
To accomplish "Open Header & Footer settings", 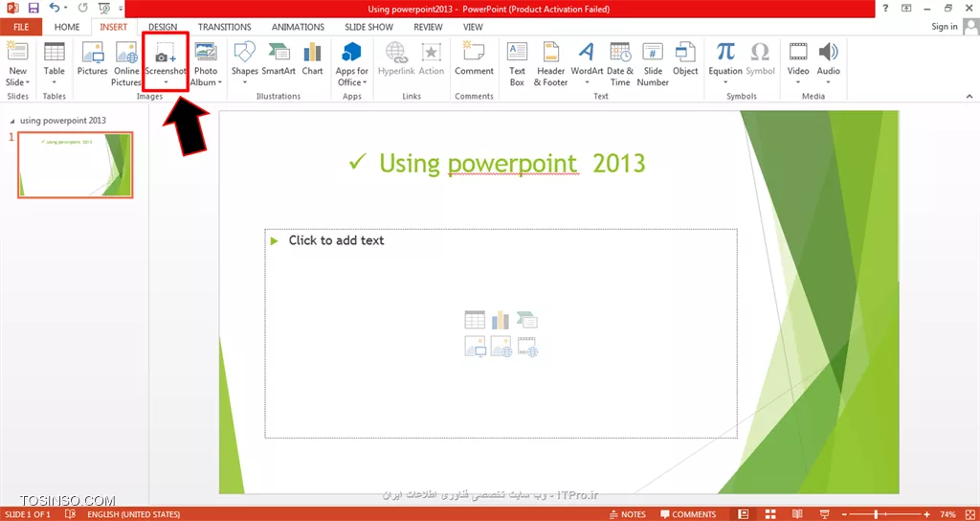I will click(550, 64).
